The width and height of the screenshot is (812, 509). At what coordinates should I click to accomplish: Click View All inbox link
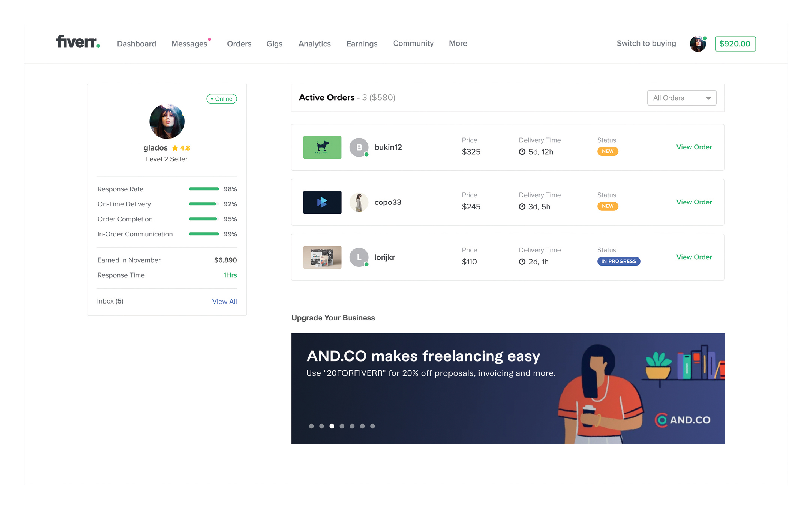click(x=224, y=301)
